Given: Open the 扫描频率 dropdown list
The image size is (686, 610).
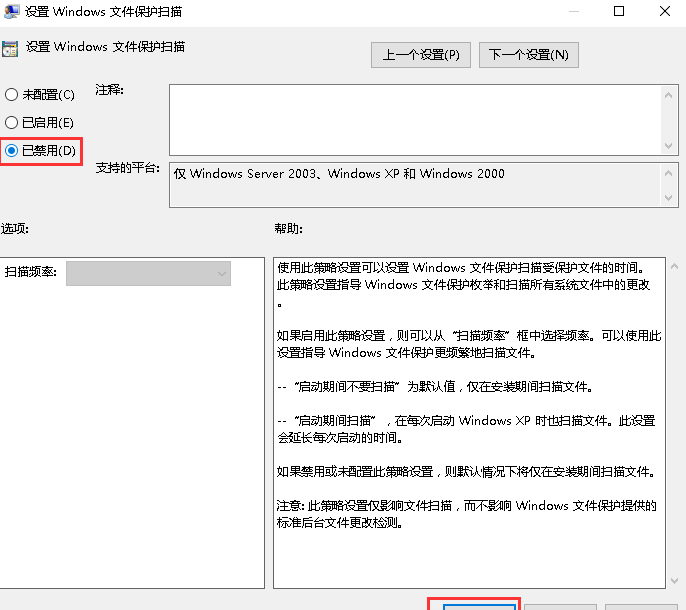Looking at the screenshot, I should 148,273.
